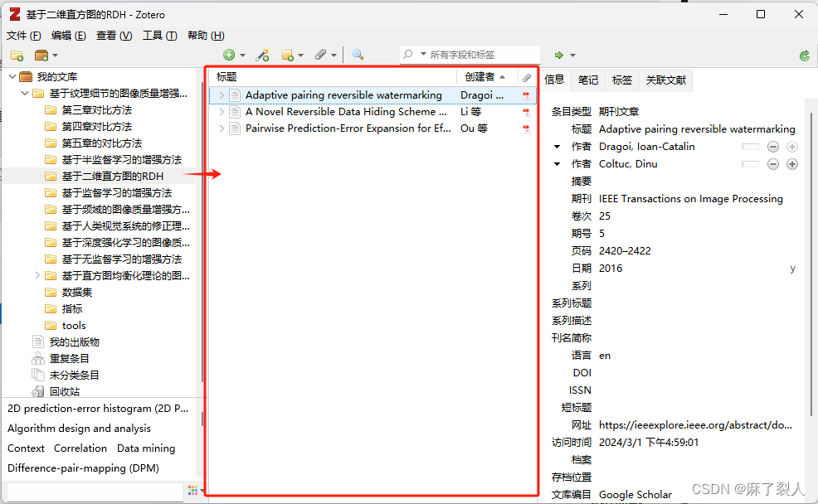Open 重复条目 duplicate items
This screenshot has height=504, width=818.
point(69,359)
